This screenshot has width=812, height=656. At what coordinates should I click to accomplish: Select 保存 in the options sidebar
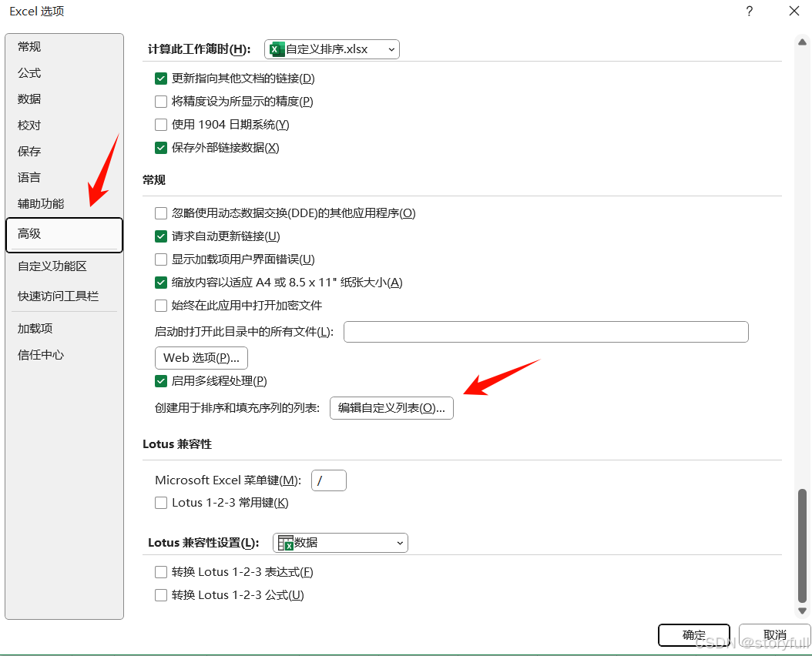[64, 151]
